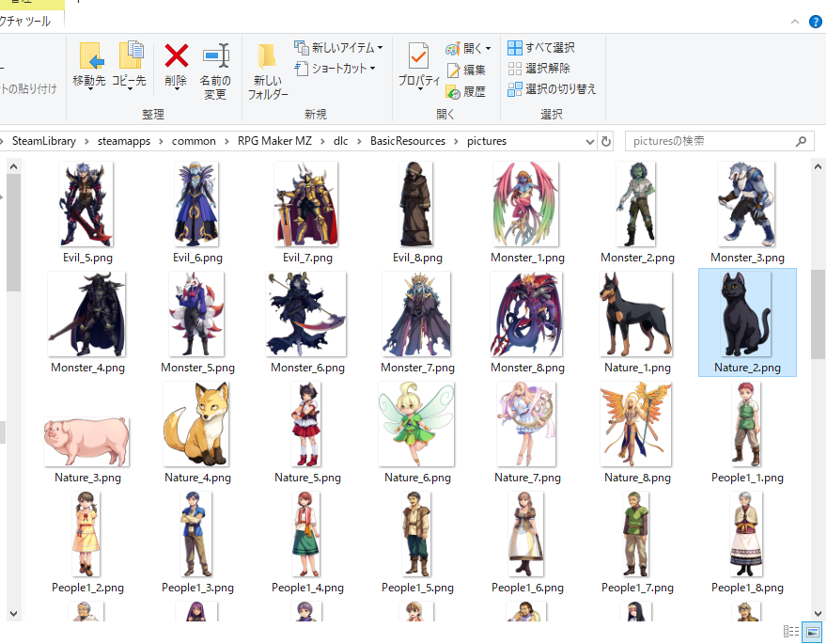827x644 pixels.
Task: Navigate to common in the breadcrumb
Action: click(194, 141)
